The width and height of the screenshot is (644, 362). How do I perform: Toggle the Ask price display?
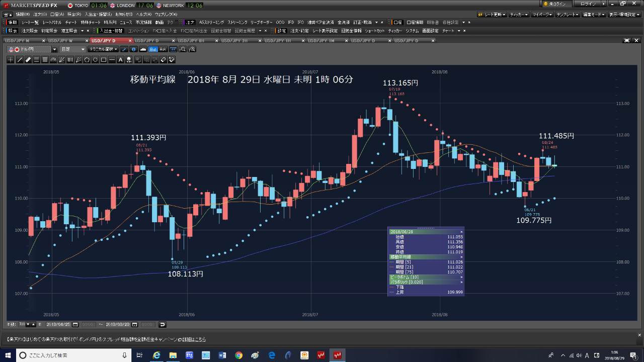coord(163,49)
